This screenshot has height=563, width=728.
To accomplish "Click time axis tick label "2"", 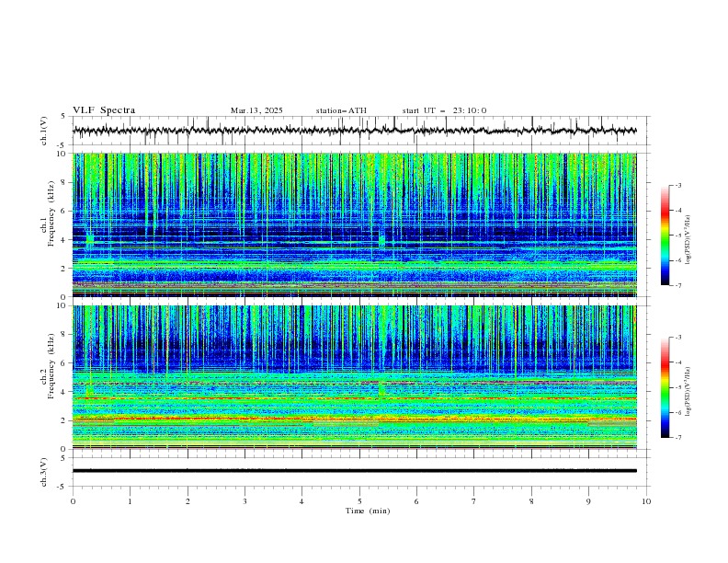I will [188, 501].
